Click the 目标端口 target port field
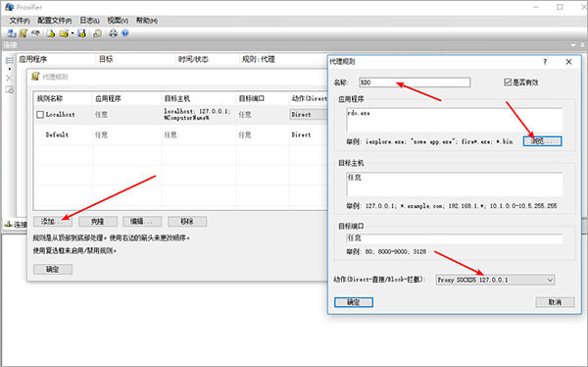Screen dimensions: 588x367 click(455, 238)
